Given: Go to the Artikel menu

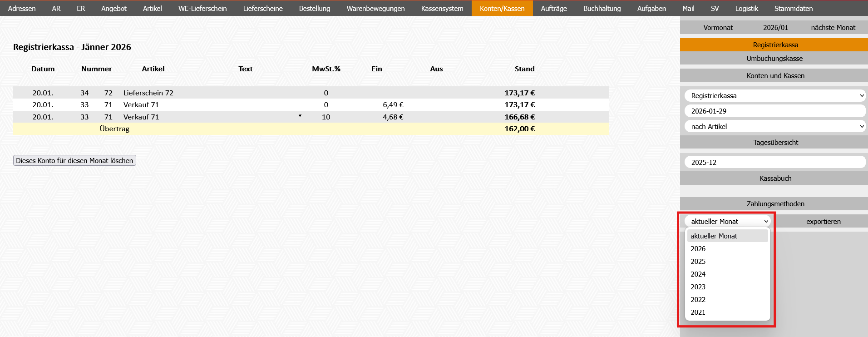Looking at the screenshot, I should [x=152, y=8].
